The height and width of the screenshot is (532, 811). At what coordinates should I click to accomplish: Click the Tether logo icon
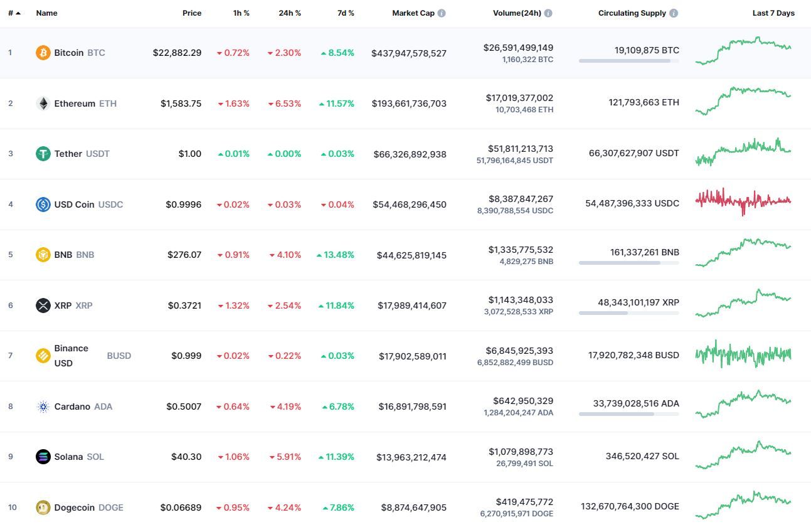(x=43, y=154)
